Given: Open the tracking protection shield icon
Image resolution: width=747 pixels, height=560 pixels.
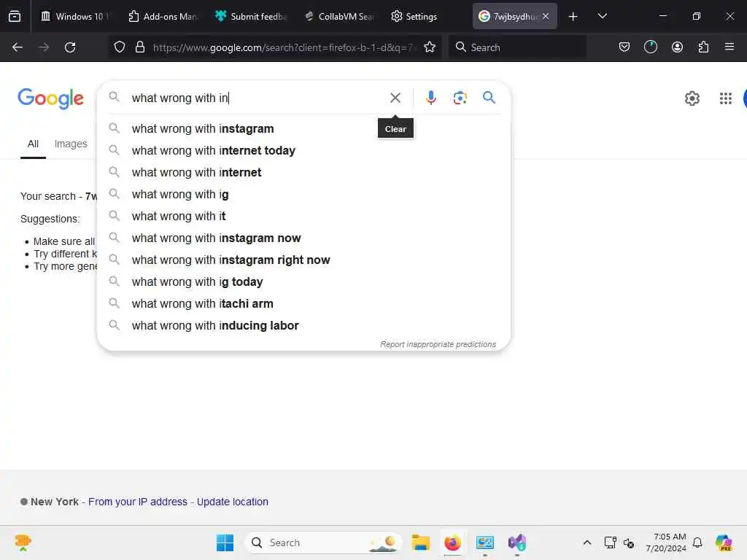Looking at the screenshot, I should [x=120, y=47].
